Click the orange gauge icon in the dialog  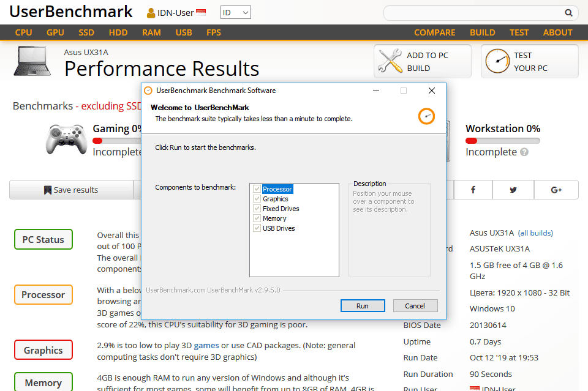(x=426, y=116)
